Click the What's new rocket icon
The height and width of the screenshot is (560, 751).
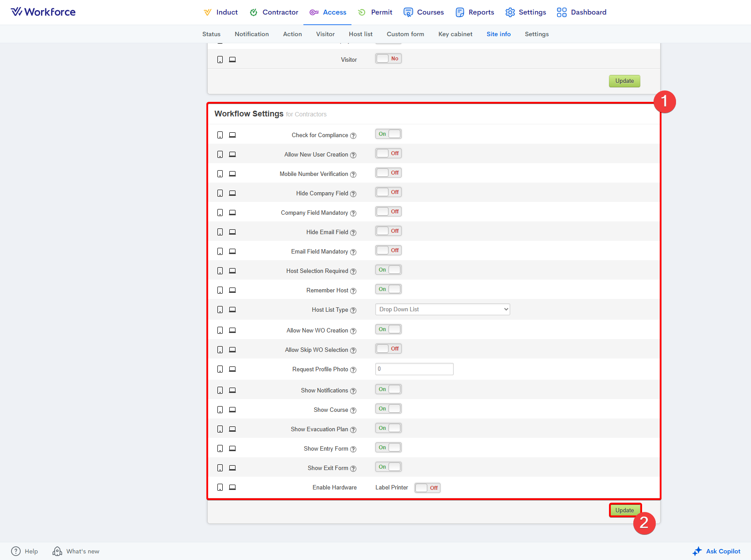[57, 551]
